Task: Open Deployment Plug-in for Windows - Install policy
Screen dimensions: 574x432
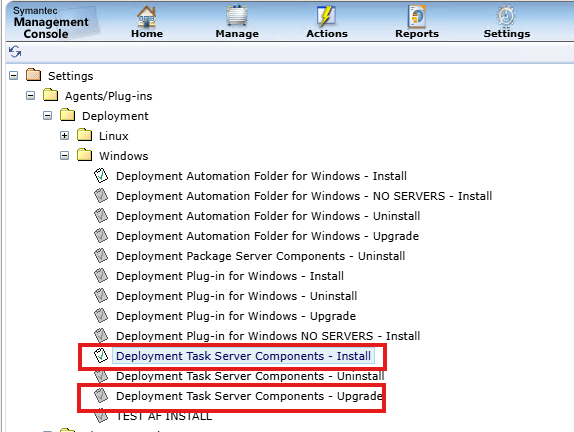Action: (230, 276)
